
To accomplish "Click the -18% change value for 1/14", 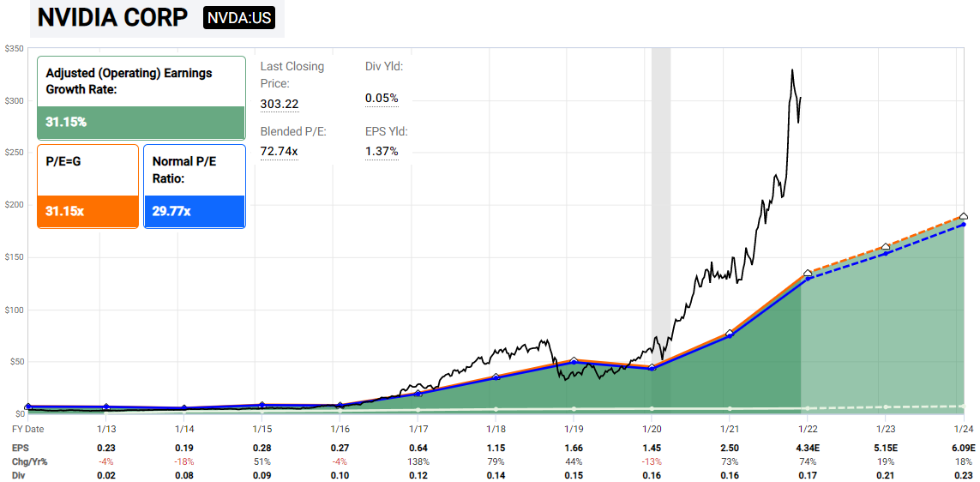I will click(x=183, y=461).
